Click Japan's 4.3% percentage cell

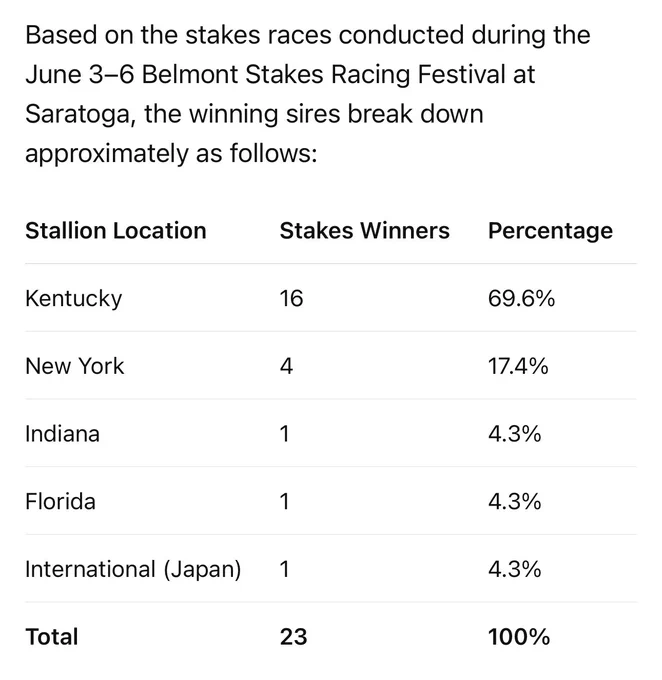[515, 569]
